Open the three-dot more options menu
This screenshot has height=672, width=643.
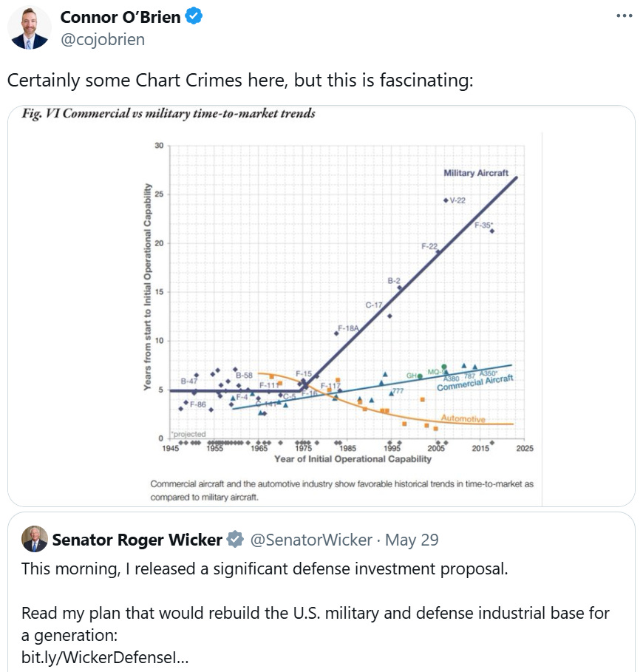pyautogui.click(x=625, y=16)
